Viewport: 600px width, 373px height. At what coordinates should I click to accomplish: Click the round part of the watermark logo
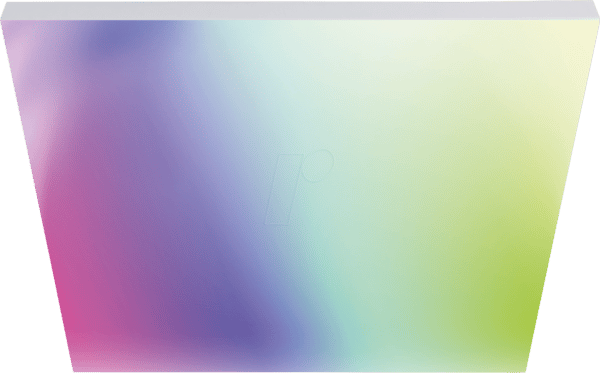(317, 165)
